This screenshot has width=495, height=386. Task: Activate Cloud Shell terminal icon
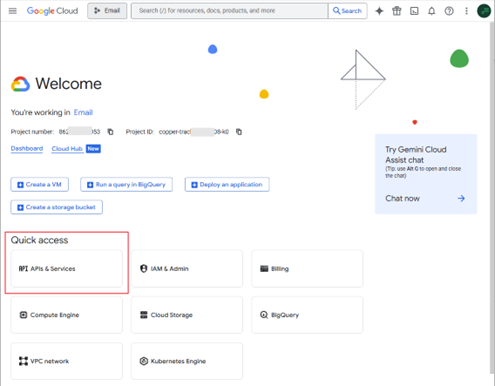point(414,11)
